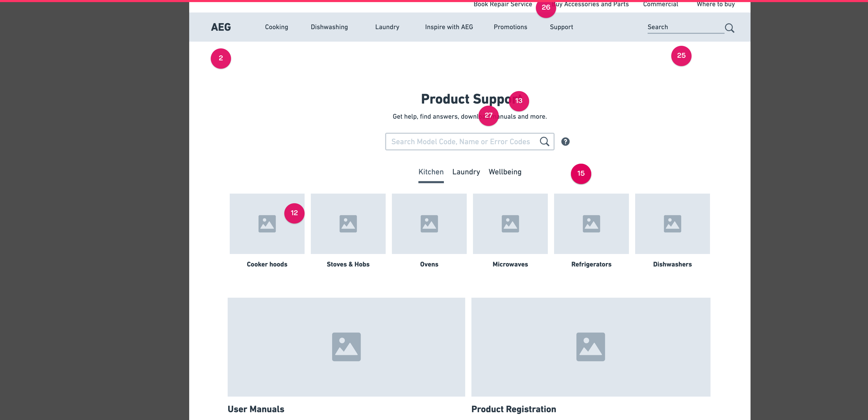Click the header search magnifier icon
The width and height of the screenshot is (868, 420).
click(x=729, y=28)
